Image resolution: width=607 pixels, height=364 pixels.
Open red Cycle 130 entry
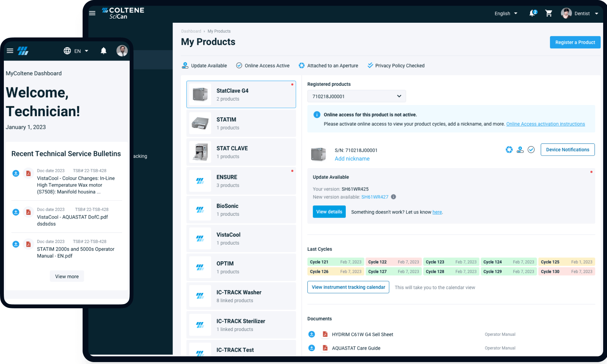(566, 271)
